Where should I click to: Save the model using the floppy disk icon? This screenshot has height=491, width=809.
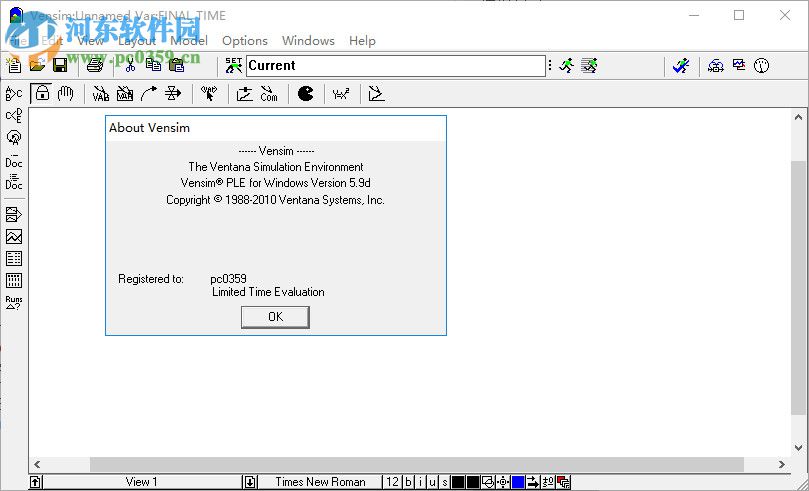pos(60,65)
